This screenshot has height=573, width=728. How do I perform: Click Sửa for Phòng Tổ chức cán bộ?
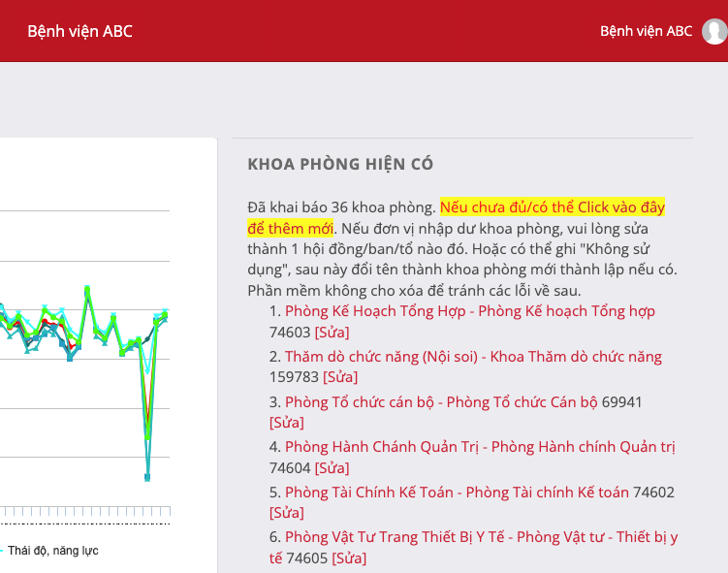pos(286,423)
